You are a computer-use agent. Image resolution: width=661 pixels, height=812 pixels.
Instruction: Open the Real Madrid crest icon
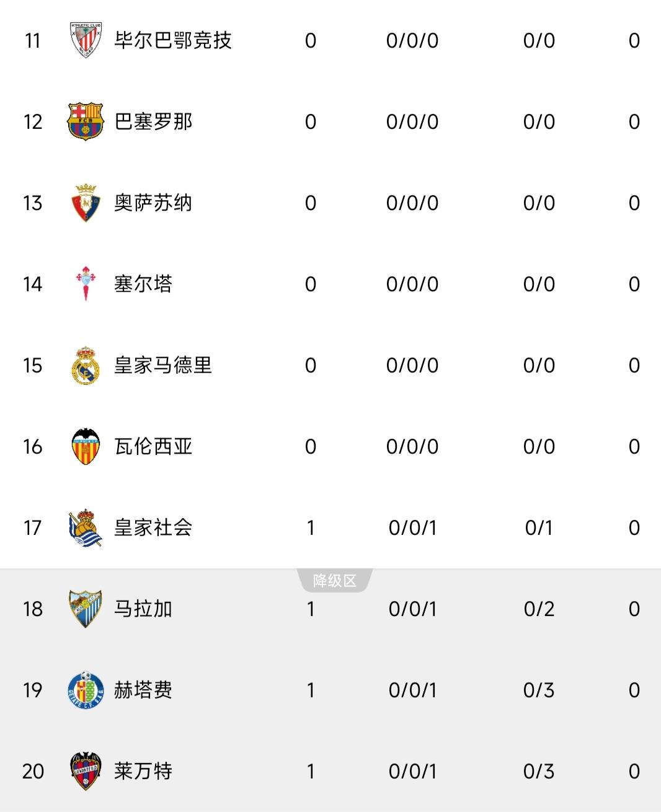tap(86, 365)
